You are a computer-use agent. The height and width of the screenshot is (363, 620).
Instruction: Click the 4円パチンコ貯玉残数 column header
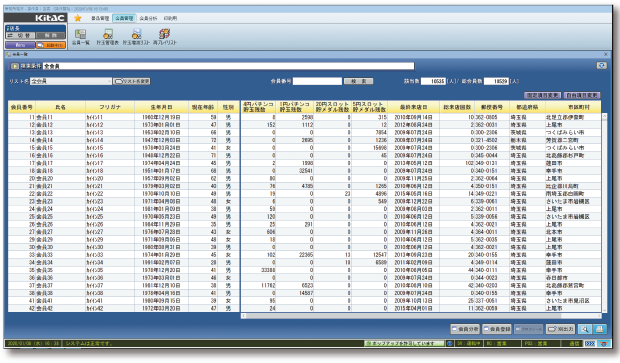coord(258,107)
